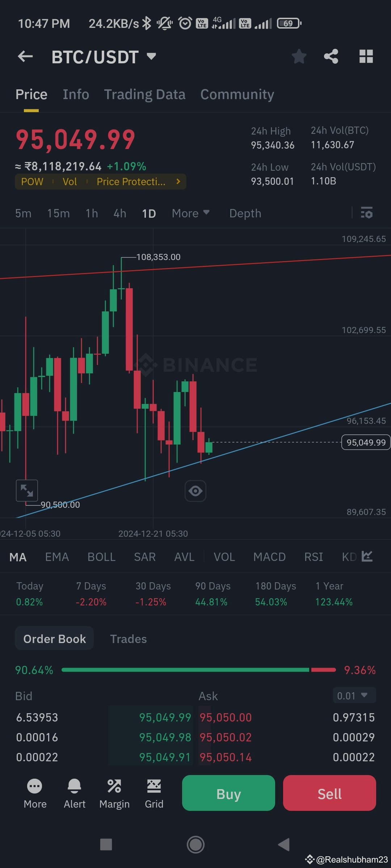Select the 4h timeframe
The image size is (391, 868).
point(120,213)
